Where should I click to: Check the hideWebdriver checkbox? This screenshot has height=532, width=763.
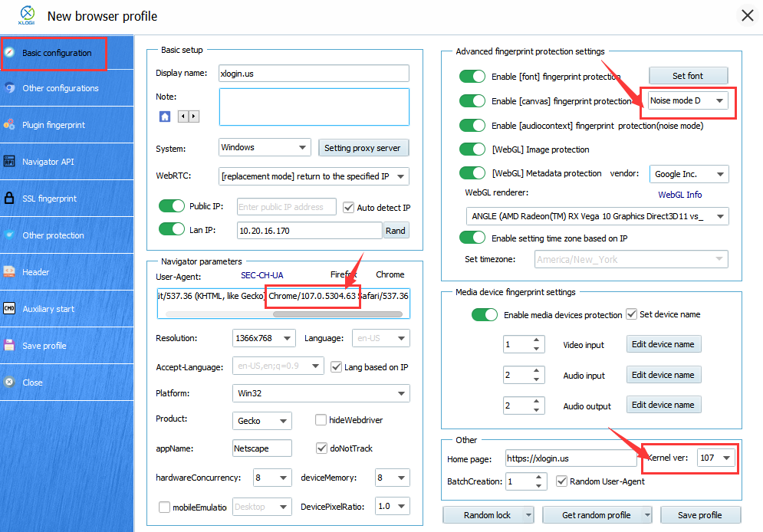pos(321,419)
